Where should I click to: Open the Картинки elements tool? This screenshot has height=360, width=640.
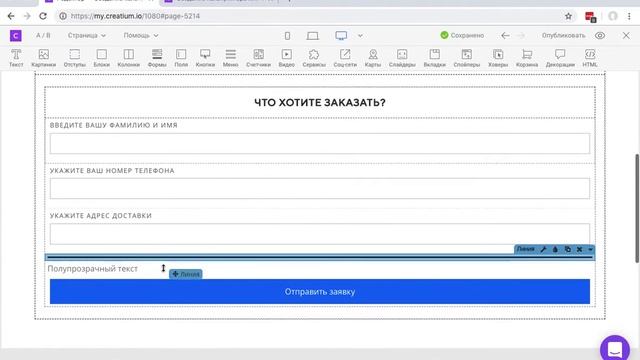tap(43, 58)
